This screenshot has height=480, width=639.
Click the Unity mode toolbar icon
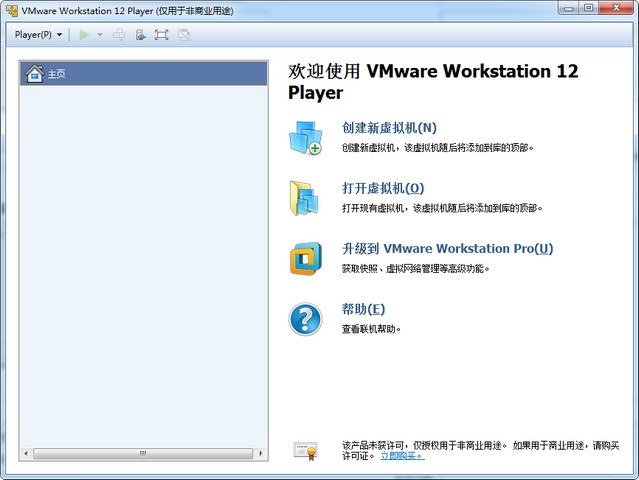point(184,35)
